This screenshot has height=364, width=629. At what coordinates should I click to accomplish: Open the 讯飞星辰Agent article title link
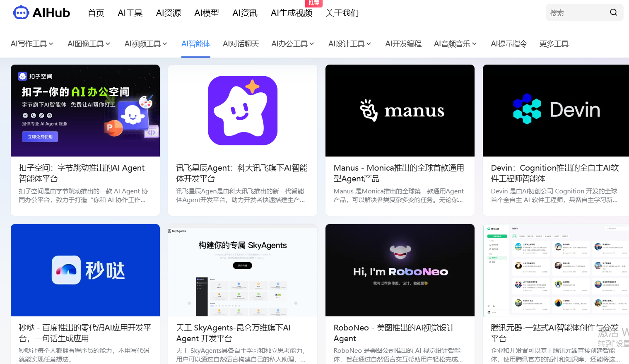point(242,173)
